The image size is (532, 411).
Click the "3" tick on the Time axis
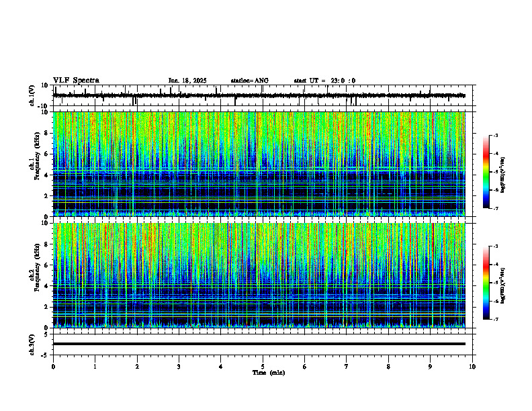(x=179, y=367)
